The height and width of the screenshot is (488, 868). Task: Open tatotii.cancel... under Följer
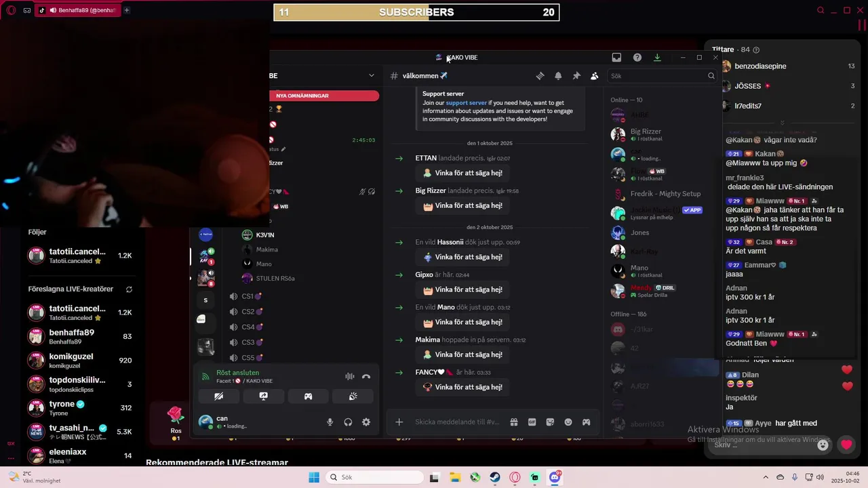tap(80, 256)
